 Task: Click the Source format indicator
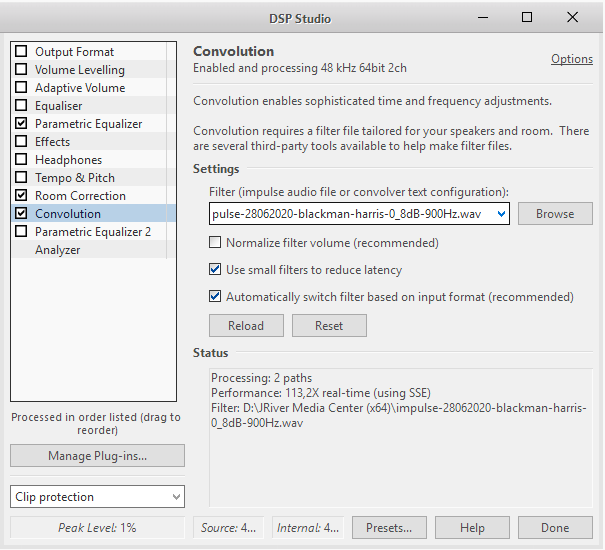pyautogui.click(x=228, y=528)
